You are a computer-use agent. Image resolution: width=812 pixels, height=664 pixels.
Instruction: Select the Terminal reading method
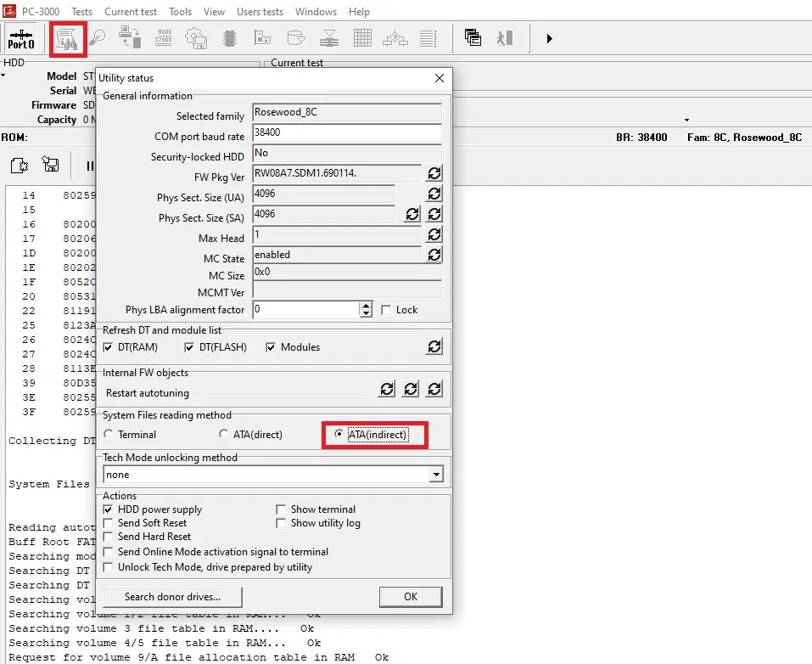[108, 435]
